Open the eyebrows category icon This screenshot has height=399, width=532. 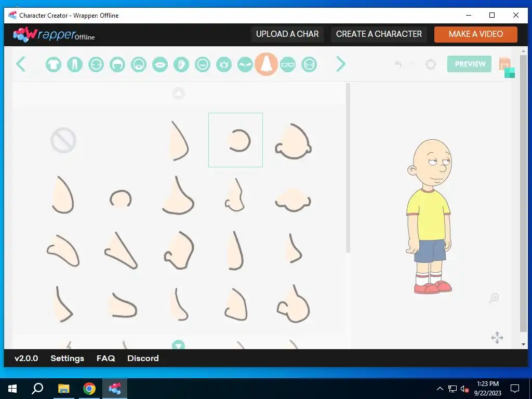[245, 64]
